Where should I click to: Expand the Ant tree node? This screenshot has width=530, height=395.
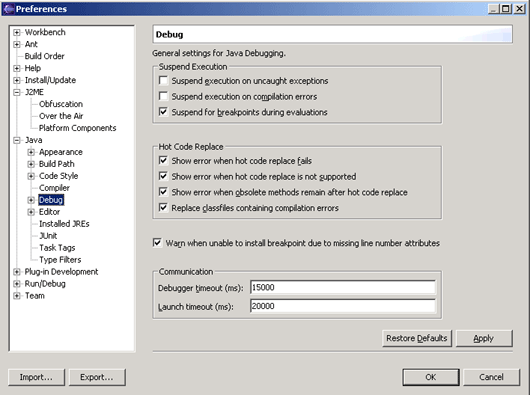pyautogui.click(x=17, y=44)
